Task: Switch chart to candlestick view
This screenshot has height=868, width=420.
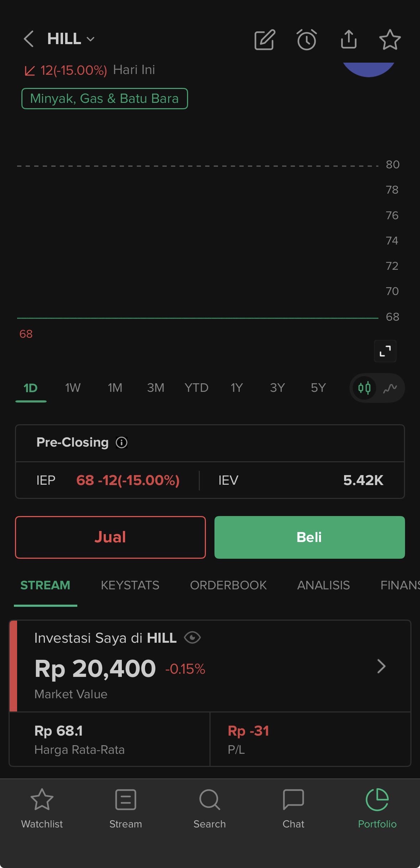Action: click(x=364, y=388)
